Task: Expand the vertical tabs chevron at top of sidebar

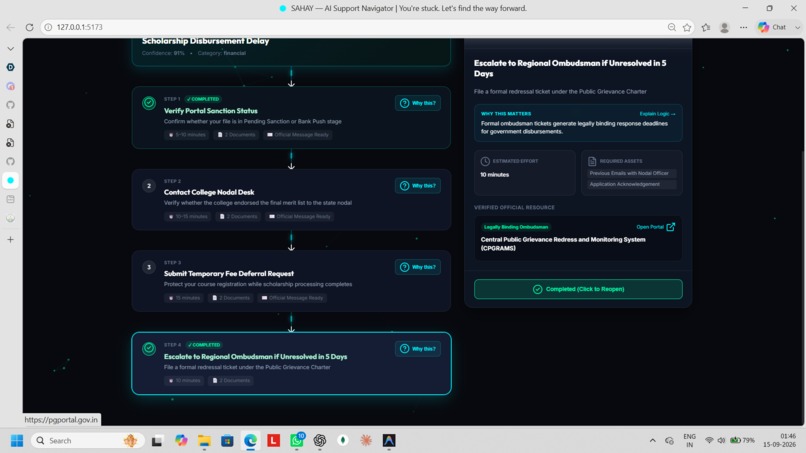Action: pyautogui.click(x=10, y=49)
